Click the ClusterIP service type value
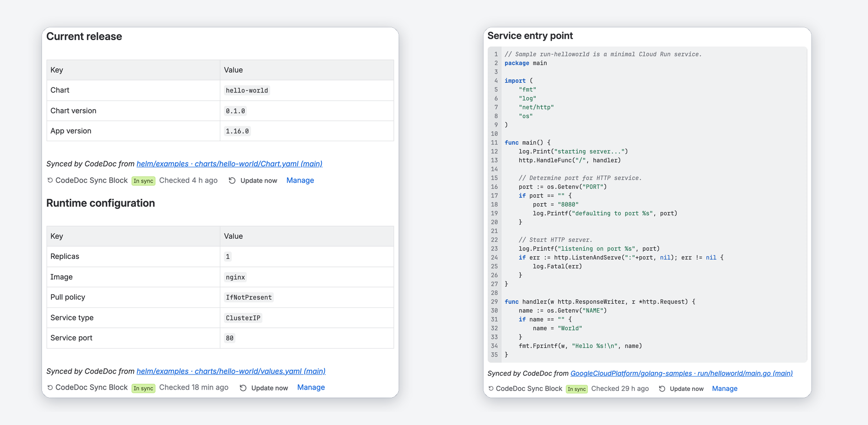Image resolution: width=868 pixels, height=425 pixels. pos(243,318)
